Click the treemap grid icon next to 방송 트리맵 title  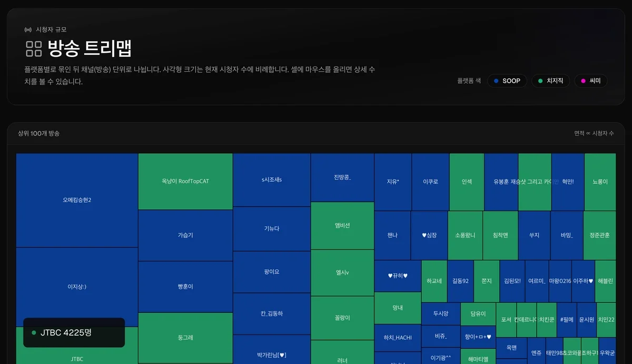[x=33, y=48]
